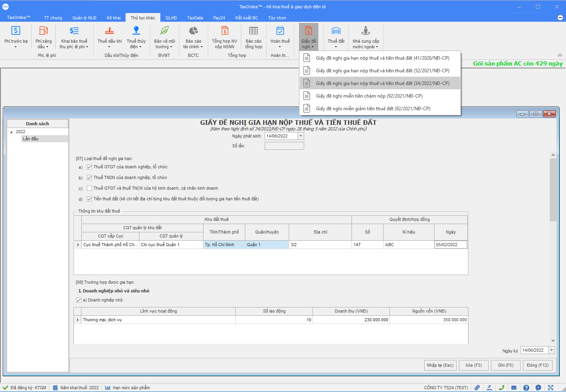Image resolution: width=566 pixels, height=392 pixels.
Task: Click the Đóng (F12) button
Action: [538, 365]
